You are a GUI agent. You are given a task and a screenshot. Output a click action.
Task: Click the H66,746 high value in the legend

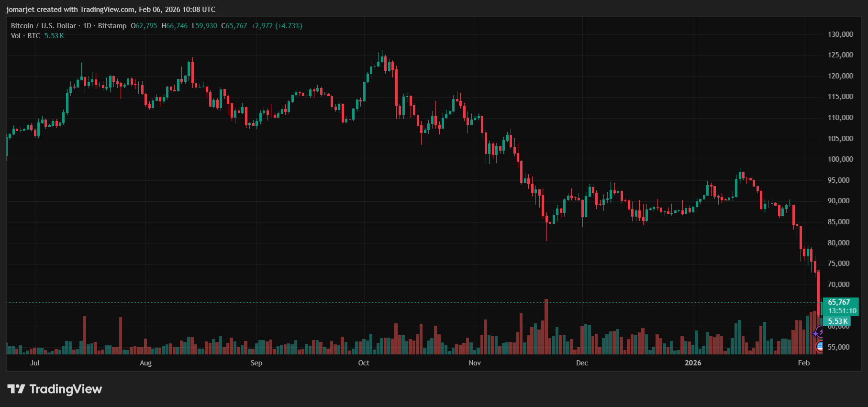pos(175,26)
